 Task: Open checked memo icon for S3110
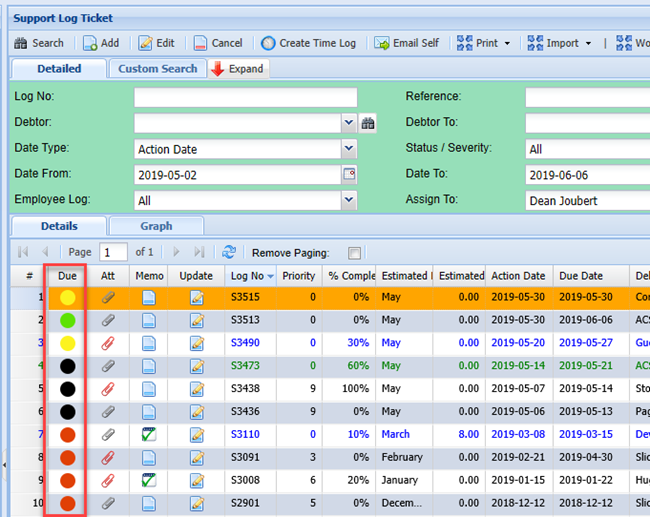point(148,434)
